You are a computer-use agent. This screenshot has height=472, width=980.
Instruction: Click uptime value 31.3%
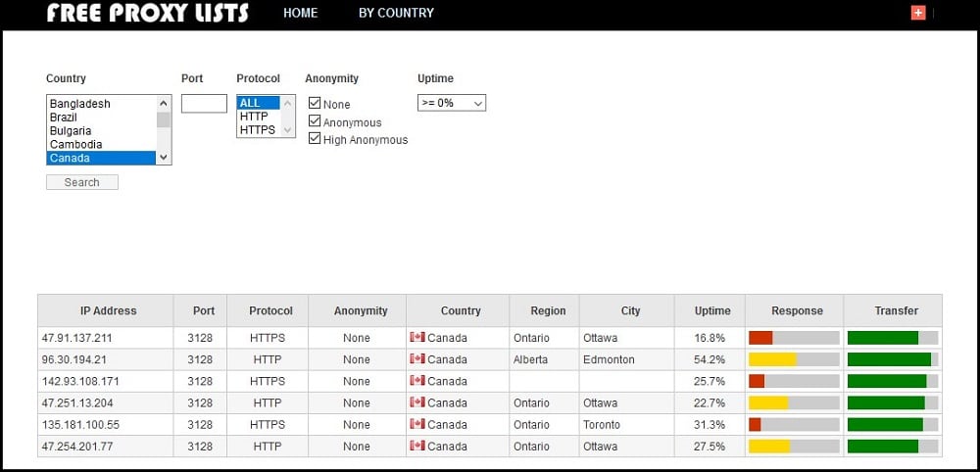[710, 425]
